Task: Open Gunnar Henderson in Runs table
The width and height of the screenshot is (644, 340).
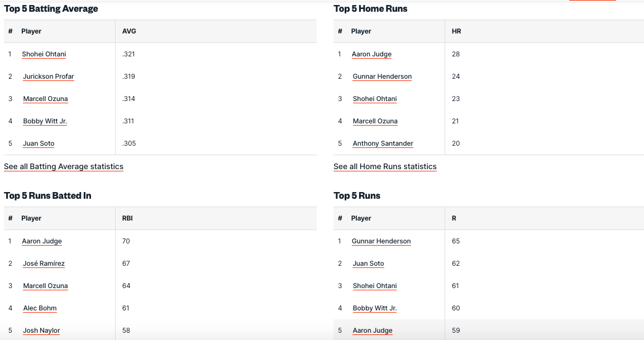Action: (x=381, y=241)
